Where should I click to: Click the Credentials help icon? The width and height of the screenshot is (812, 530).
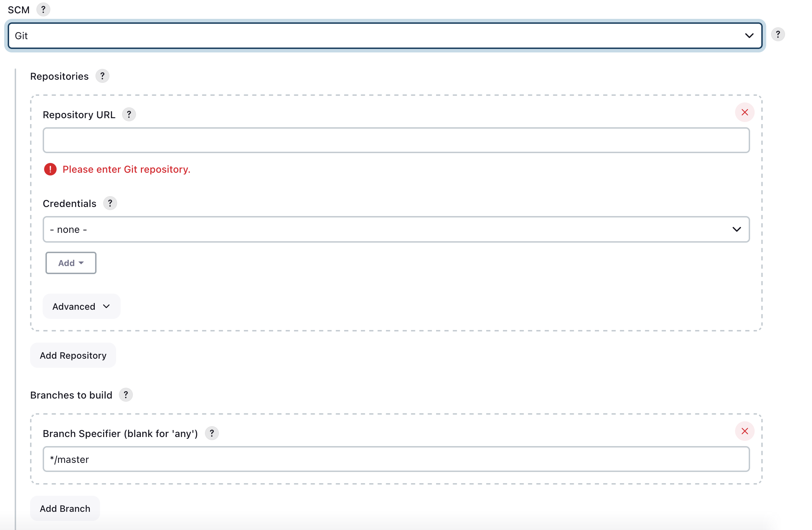coord(111,203)
